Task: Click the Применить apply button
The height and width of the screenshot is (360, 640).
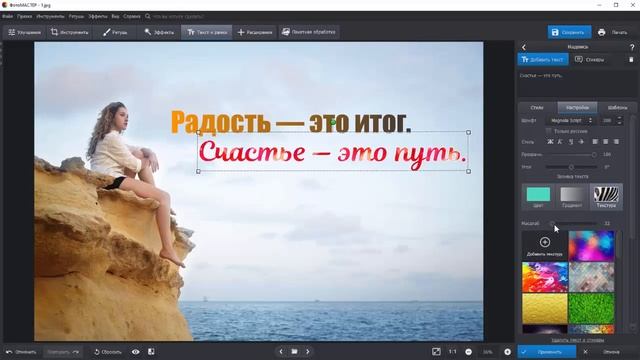Action: tap(547, 351)
